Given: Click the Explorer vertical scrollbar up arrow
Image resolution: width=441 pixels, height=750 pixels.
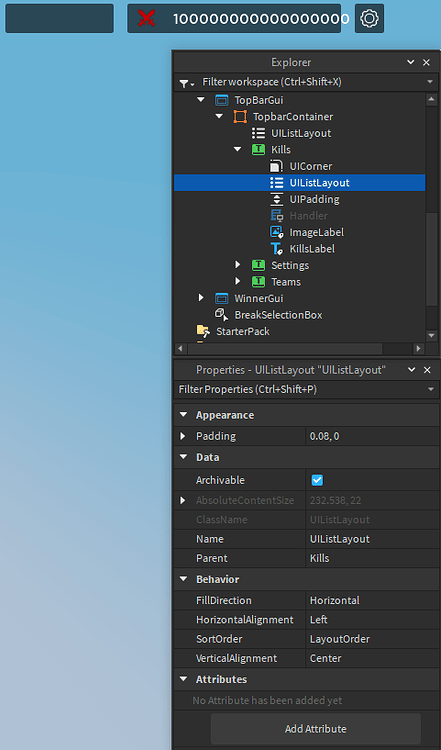Looking at the screenshot, I should [x=431, y=99].
